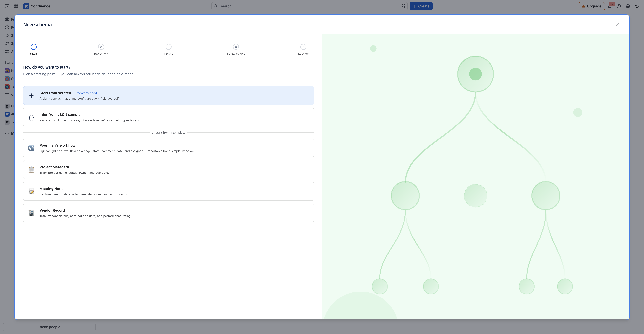Open the app switcher grid icon
The height and width of the screenshot is (334, 644).
pos(16,6)
